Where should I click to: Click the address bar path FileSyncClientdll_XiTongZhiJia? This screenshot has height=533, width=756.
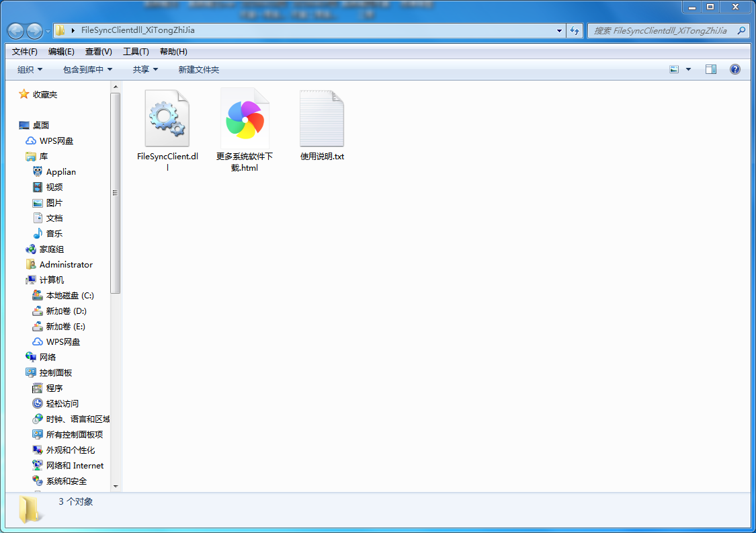138,30
